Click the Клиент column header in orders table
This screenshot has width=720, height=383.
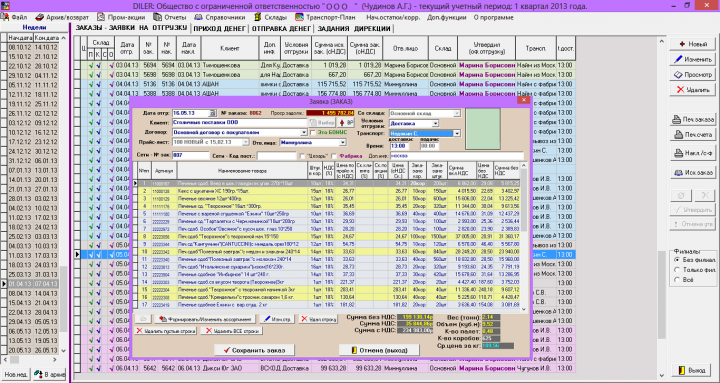click(x=230, y=48)
